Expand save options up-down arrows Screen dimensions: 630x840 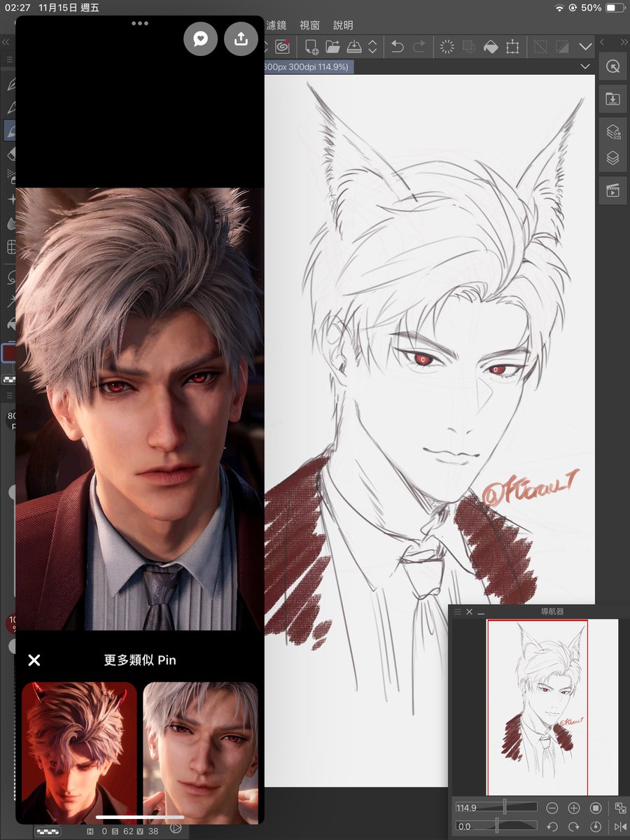coord(372,47)
